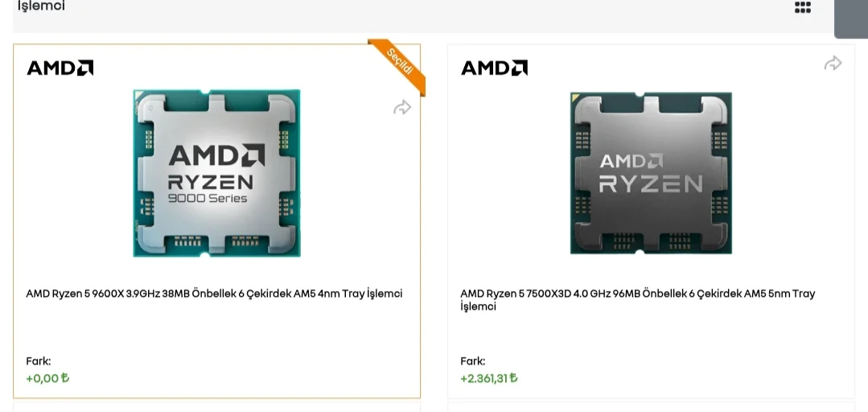Click Fark label on the 9600X card
Image resolution: width=868 pixels, height=412 pixels.
pos(39,361)
